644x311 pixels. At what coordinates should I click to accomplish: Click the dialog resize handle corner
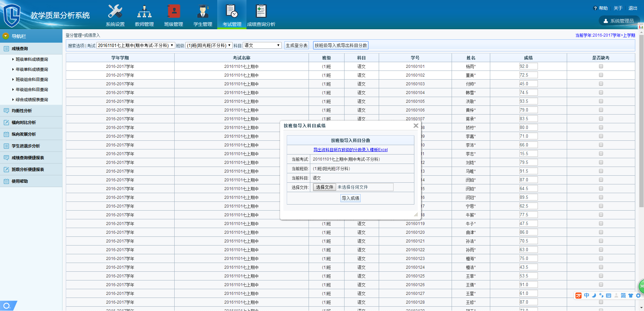pyautogui.click(x=416, y=214)
